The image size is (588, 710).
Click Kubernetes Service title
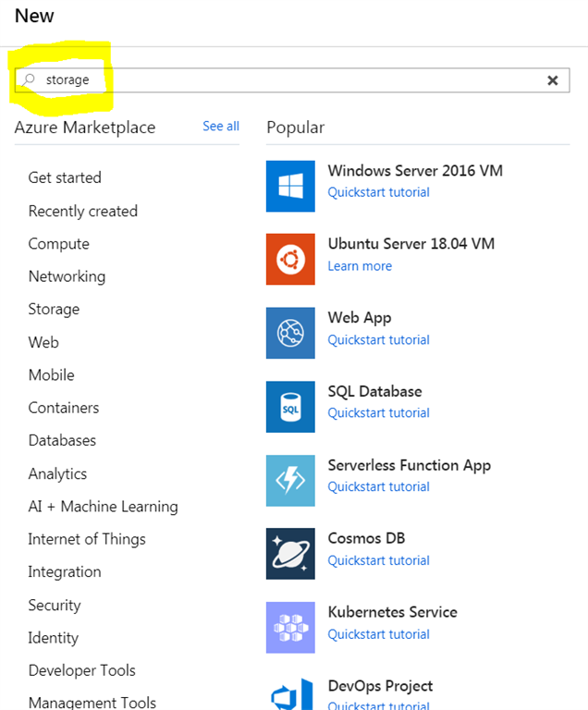(x=393, y=612)
